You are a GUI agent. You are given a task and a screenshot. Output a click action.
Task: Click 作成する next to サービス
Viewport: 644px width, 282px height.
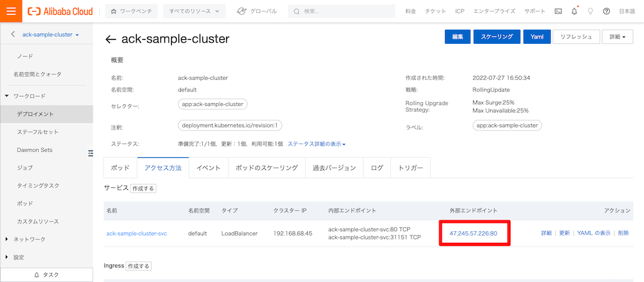(x=144, y=189)
